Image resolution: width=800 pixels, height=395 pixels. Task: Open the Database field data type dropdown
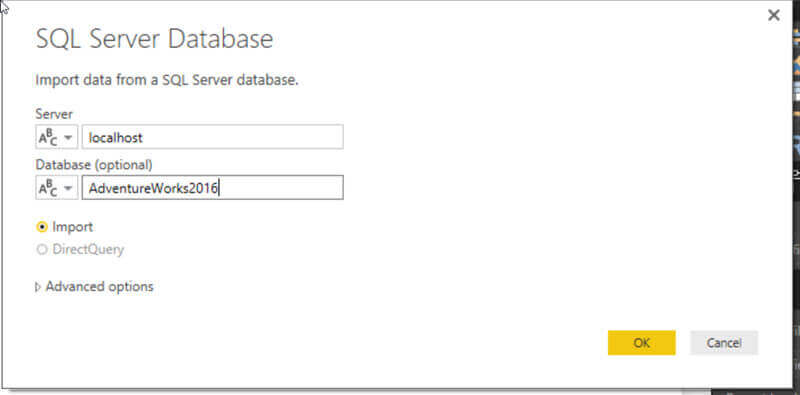[x=57, y=188]
